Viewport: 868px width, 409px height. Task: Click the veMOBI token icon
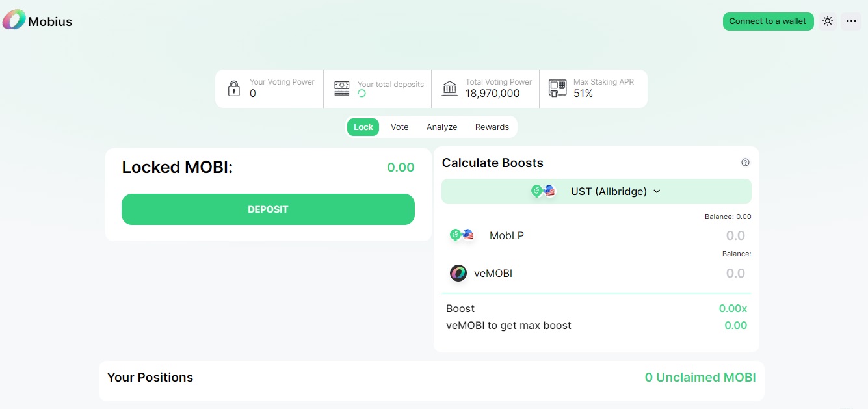(458, 273)
